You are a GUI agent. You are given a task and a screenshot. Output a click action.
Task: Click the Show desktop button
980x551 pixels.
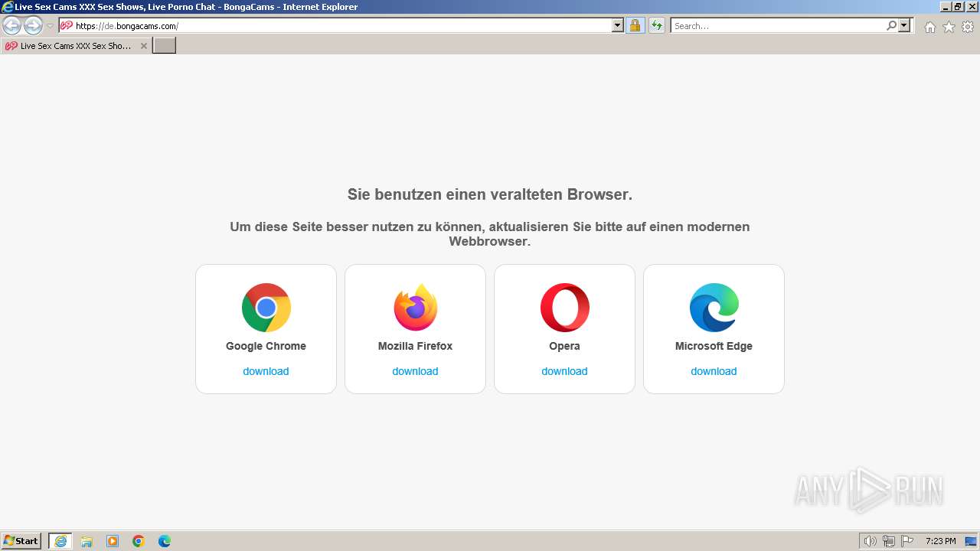(x=970, y=541)
